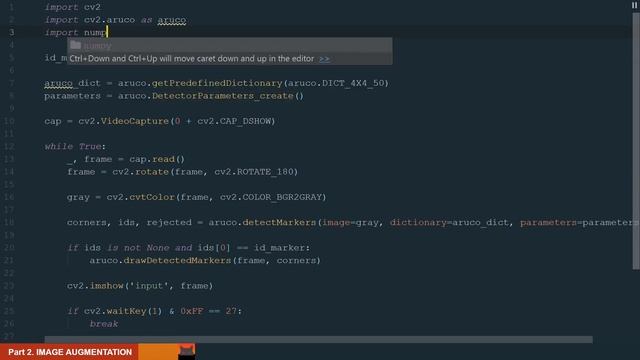640x360 pixels.
Task: Click the cat mascot icon in the bottom banner
Action: pyautogui.click(x=187, y=351)
